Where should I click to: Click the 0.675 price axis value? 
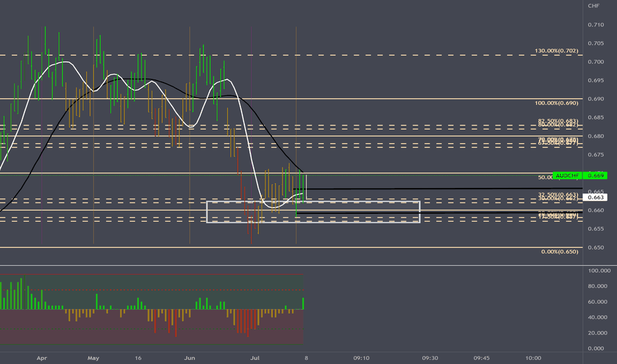(596, 155)
